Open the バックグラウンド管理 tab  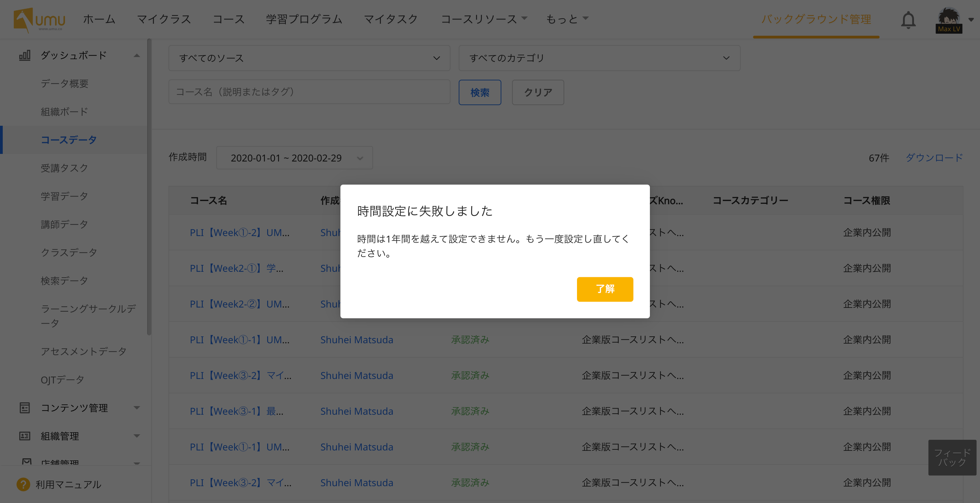816,19
